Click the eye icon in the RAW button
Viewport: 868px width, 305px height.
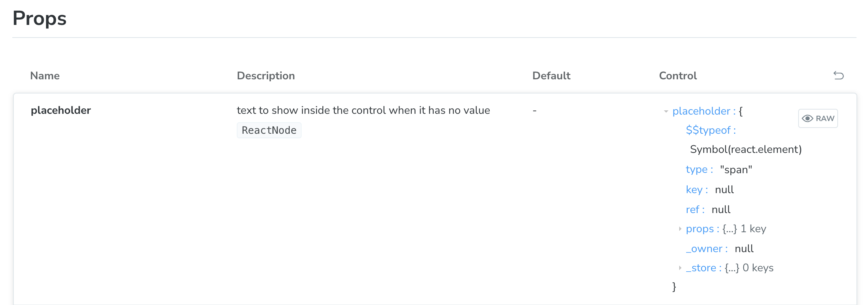(x=808, y=118)
